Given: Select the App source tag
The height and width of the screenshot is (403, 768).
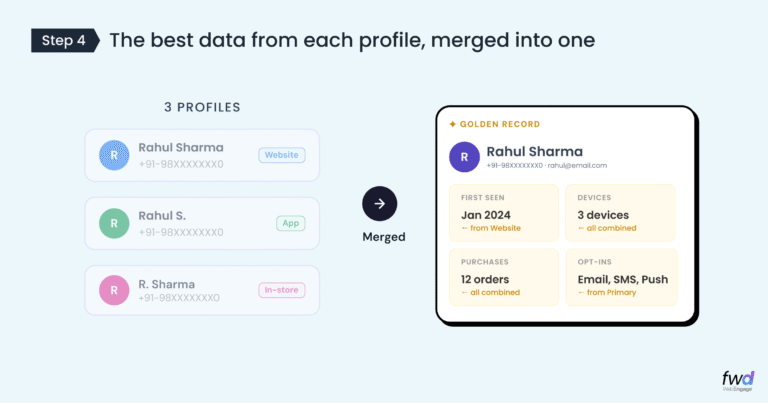Looking at the screenshot, I should coord(291,223).
